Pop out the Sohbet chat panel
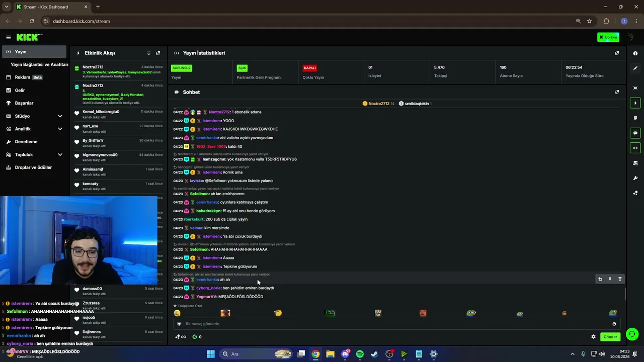This screenshot has height=362, width=644. (x=617, y=92)
